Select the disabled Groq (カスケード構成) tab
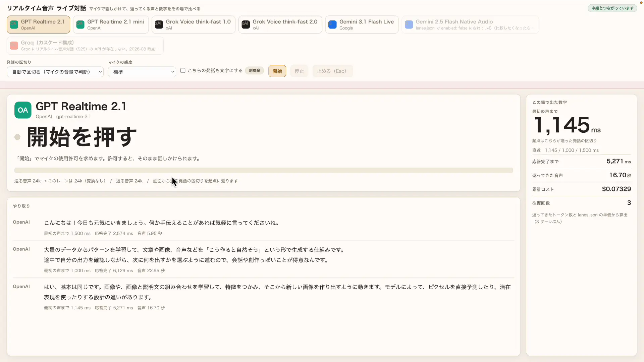Image resolution: width=644 pixels, height=362 pixels. point(85,46)
